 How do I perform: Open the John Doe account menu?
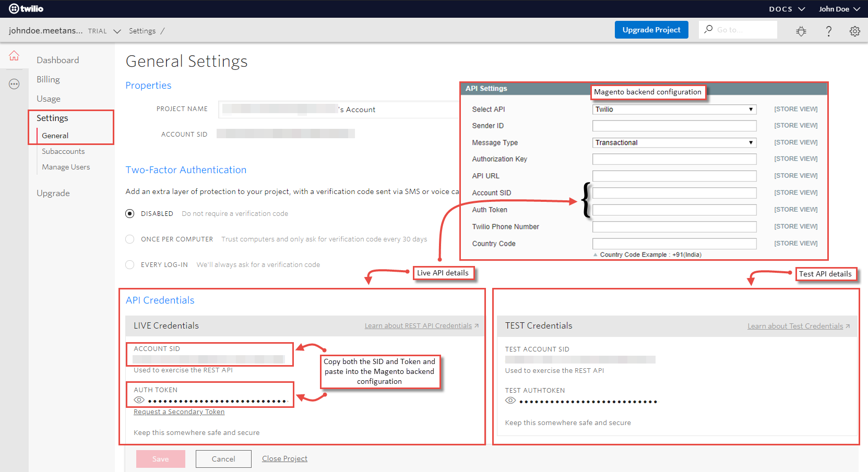tap(839, 9)
